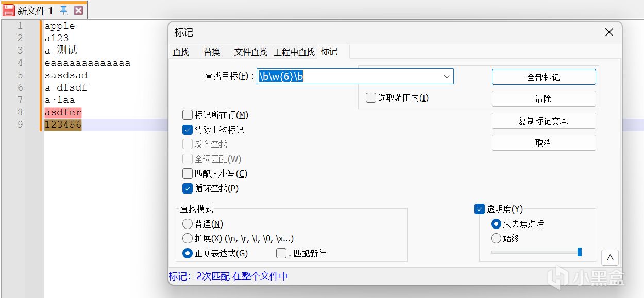
Task: Select 始终 transparency option
Action: point(496,238)
